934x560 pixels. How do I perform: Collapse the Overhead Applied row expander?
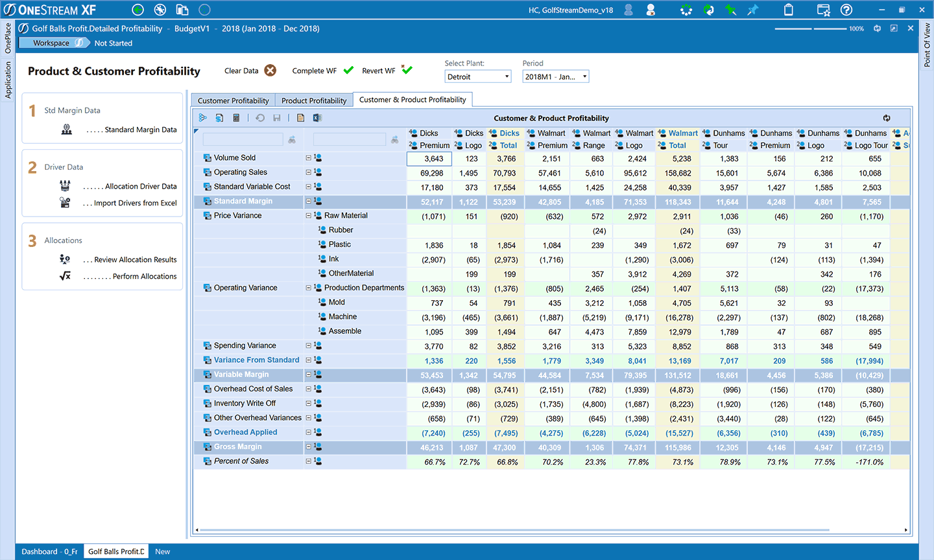(309, 432)
